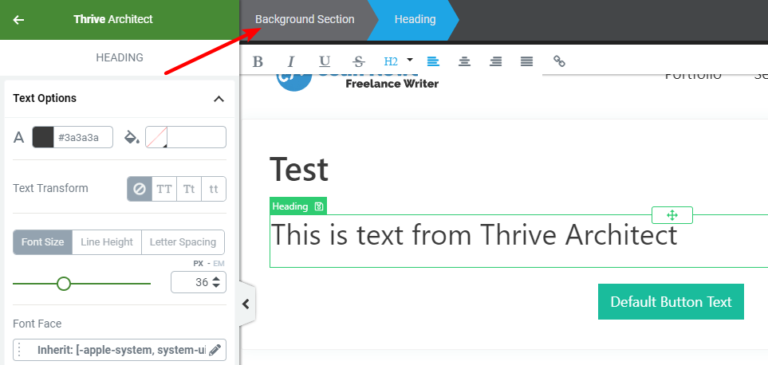Collapse the Text Options panel
The image size is (768, 365).
pos(219,98)
